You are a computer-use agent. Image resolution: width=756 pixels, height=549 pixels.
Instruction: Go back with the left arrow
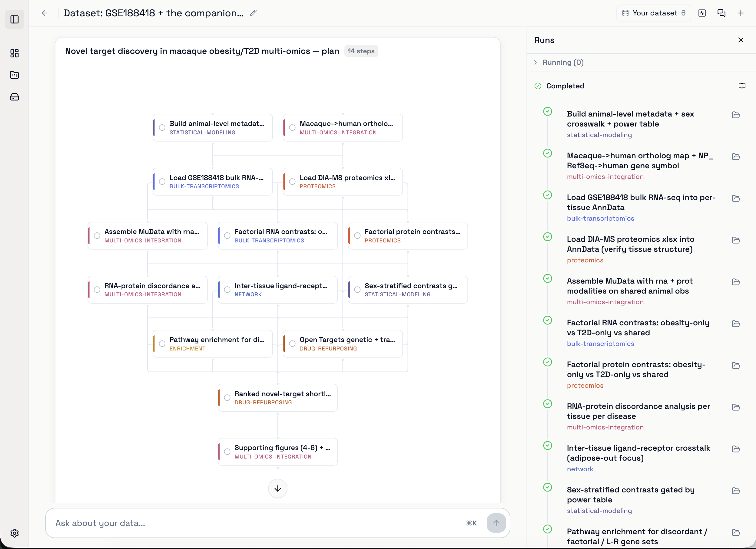pyautogui.click(x=45, y=13)
